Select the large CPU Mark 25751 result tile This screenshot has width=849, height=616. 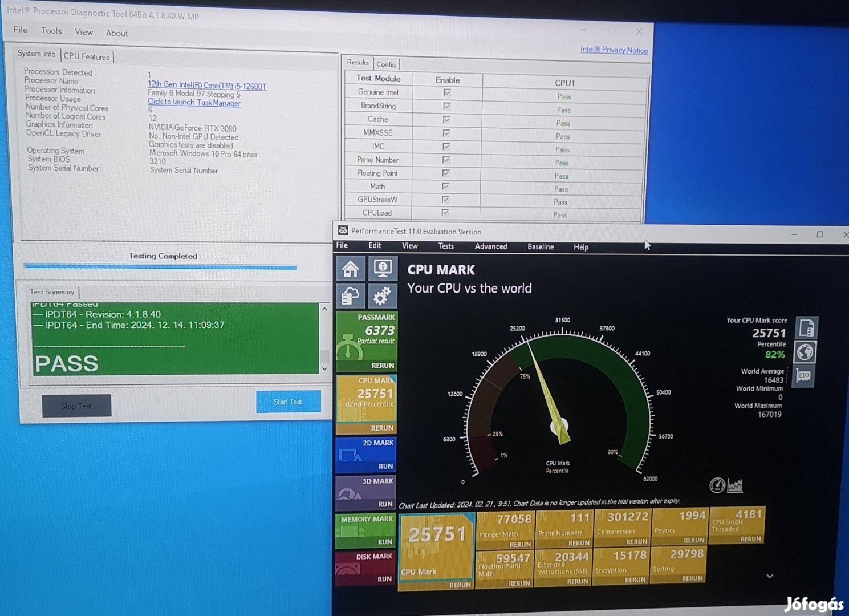[x=436, y=552]
